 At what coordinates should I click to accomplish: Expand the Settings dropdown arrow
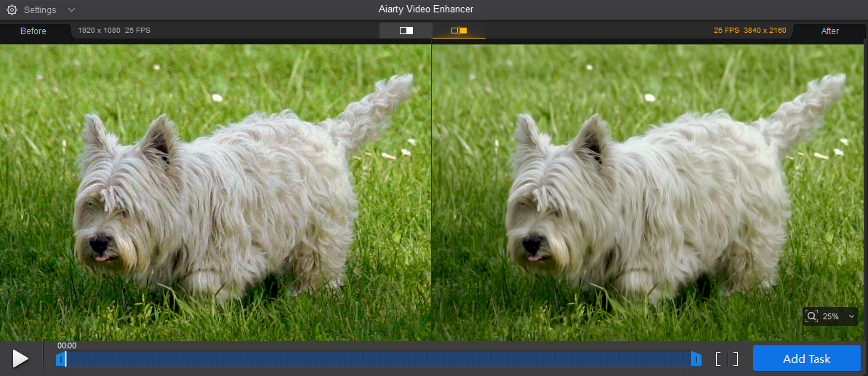click(71, 10)
